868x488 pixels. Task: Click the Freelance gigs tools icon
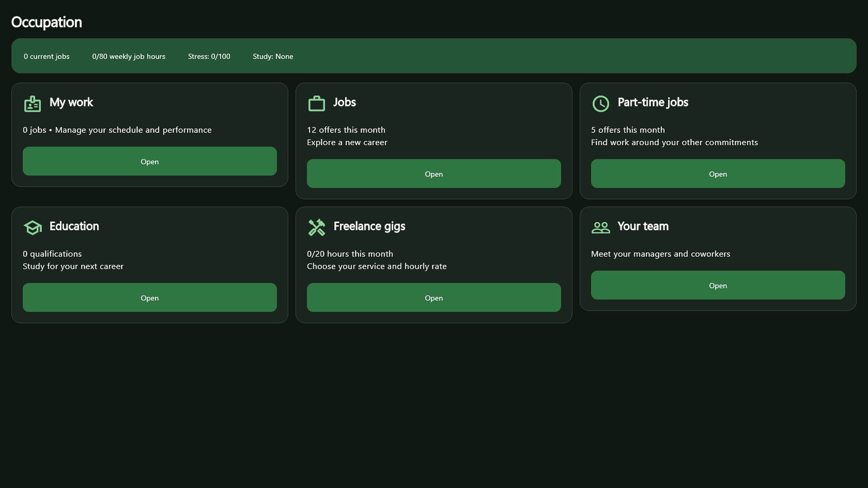coord(316,227)
